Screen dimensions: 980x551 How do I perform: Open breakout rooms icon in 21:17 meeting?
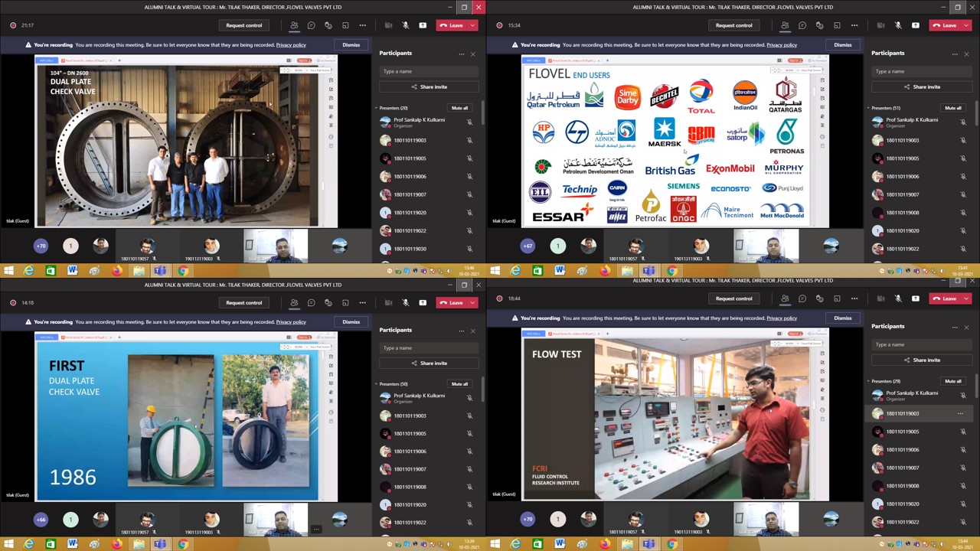tap(345, 25)
